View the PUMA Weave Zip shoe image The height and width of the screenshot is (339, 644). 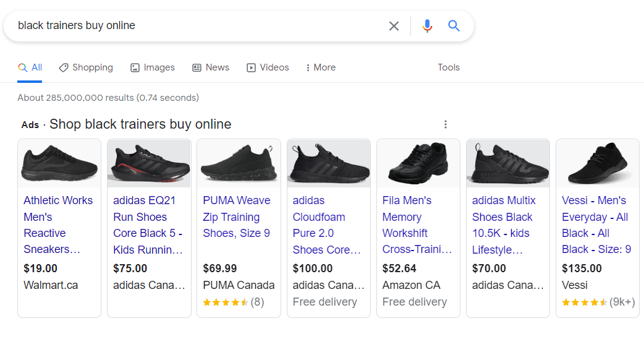[x=239, y=163]
